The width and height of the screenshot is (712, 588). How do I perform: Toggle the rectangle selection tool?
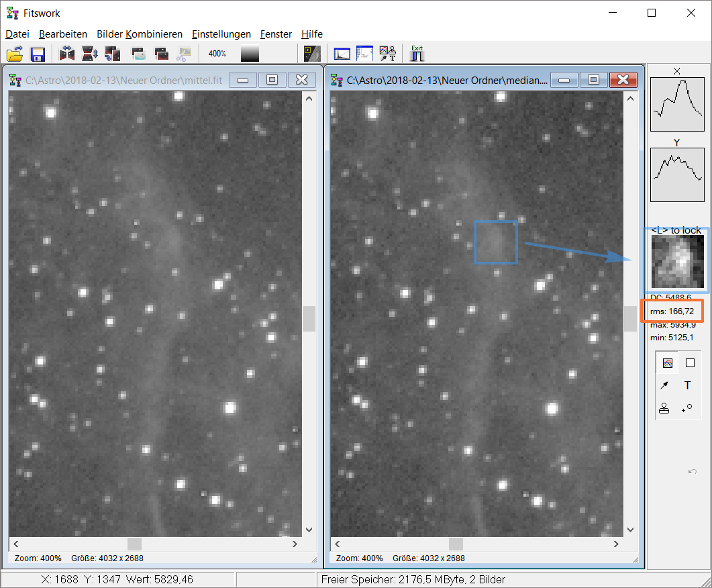coord(690,363)
